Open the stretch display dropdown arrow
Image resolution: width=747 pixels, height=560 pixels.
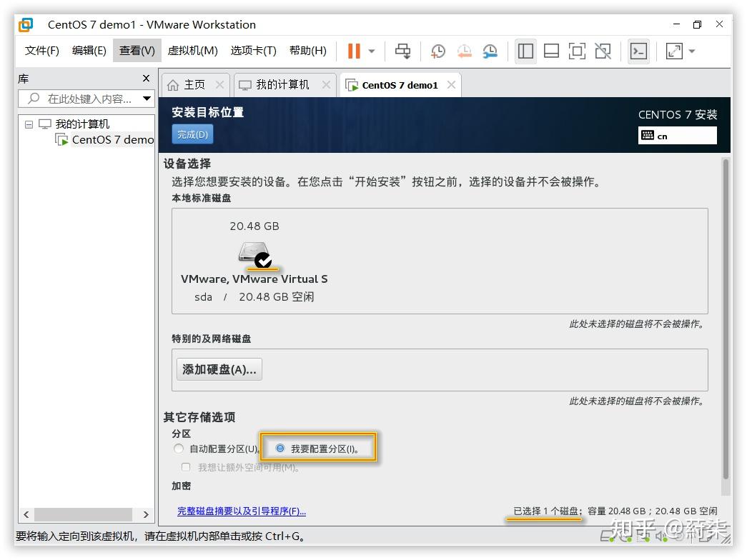(x=692, y=51)
